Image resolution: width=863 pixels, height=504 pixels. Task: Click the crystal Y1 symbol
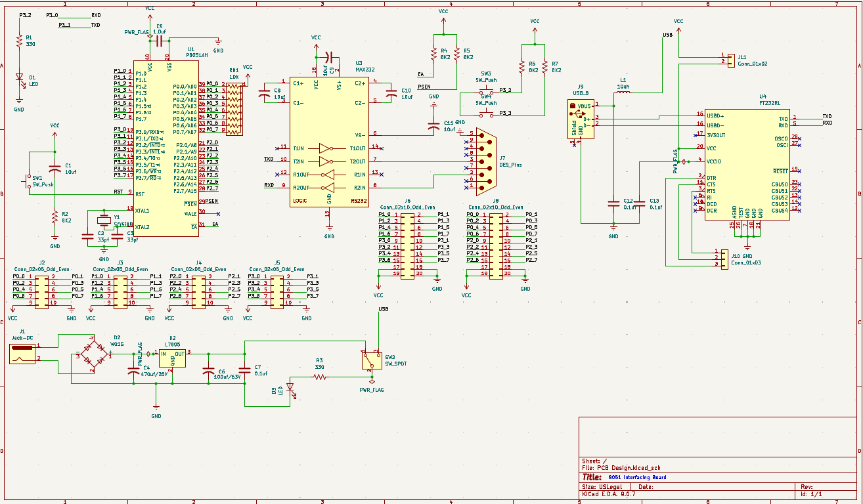(x=104, y=219)
